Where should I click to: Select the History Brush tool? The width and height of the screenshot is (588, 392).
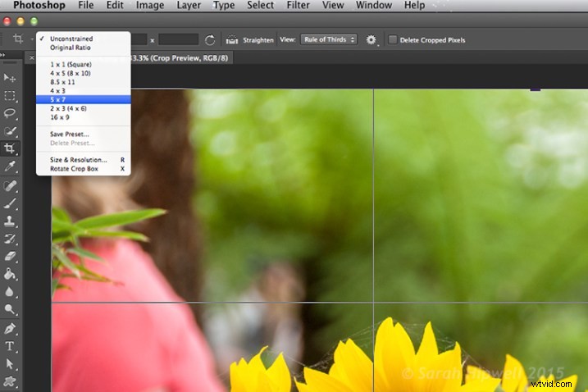pyautogui.click(x=9, y=239)
